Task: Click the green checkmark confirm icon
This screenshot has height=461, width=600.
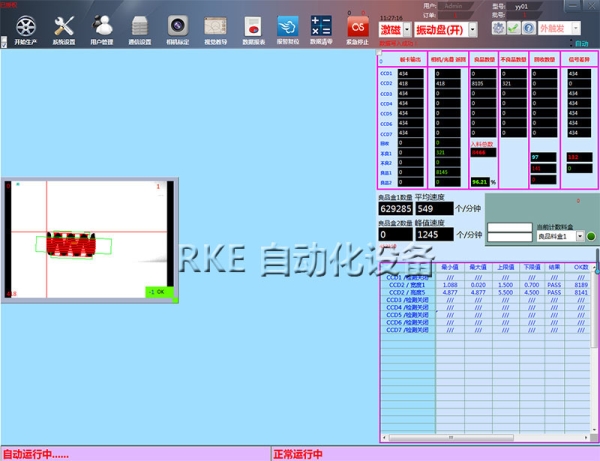Action: pyautogui.click(x=513, y=29)
